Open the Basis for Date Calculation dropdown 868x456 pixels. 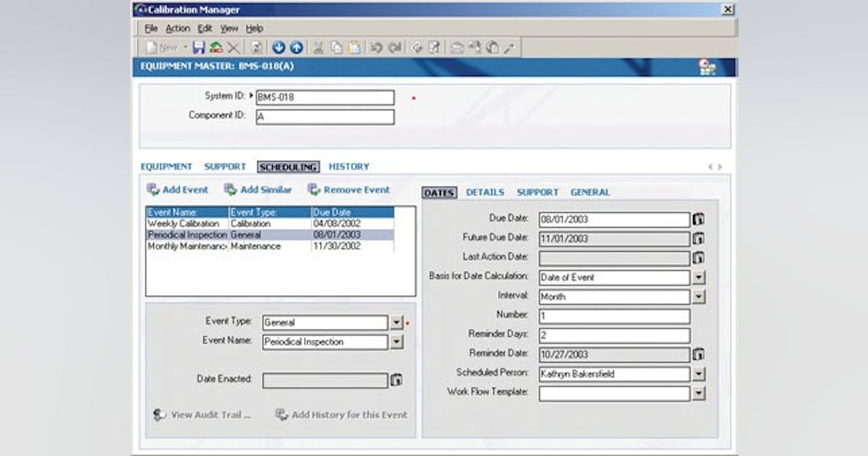coord(699,277)
